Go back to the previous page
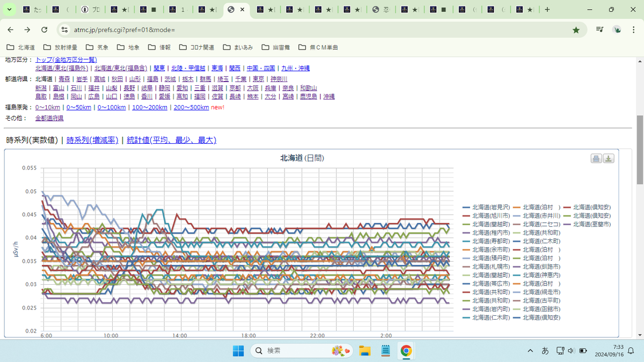 coord(11,30)
